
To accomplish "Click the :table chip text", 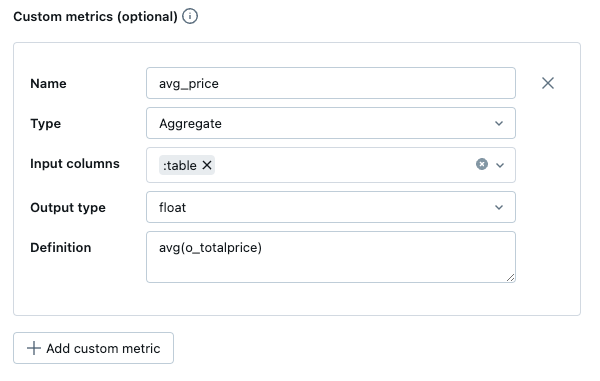I will coord(179,166).
